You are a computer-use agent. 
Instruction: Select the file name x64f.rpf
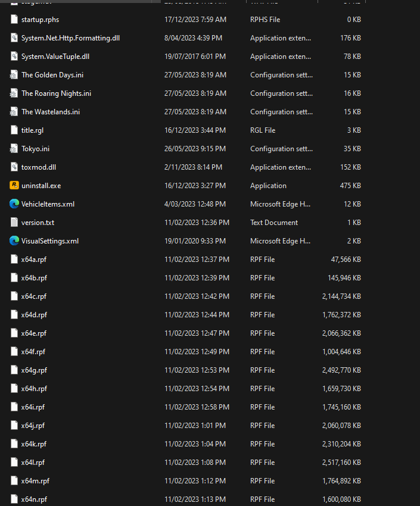pos(33,352)
